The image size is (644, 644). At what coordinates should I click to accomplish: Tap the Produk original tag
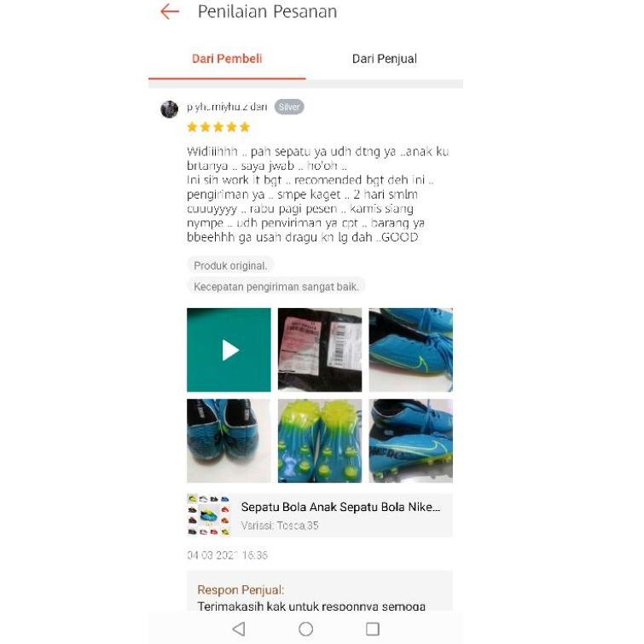230,266
